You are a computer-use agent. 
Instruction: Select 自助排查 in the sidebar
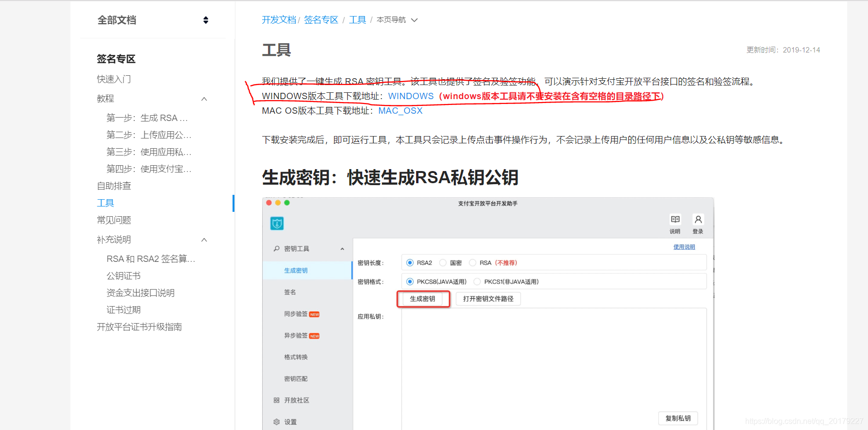click(114, 186)
